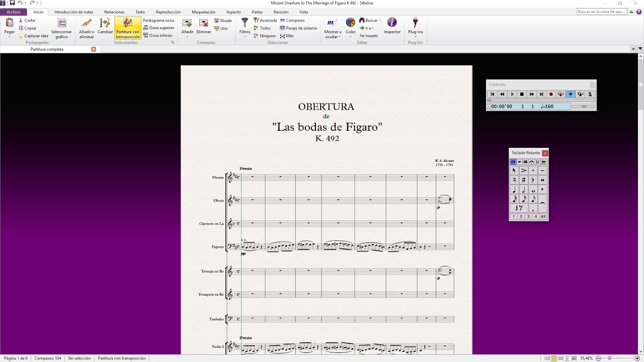Click play in Controles panel

512,94
